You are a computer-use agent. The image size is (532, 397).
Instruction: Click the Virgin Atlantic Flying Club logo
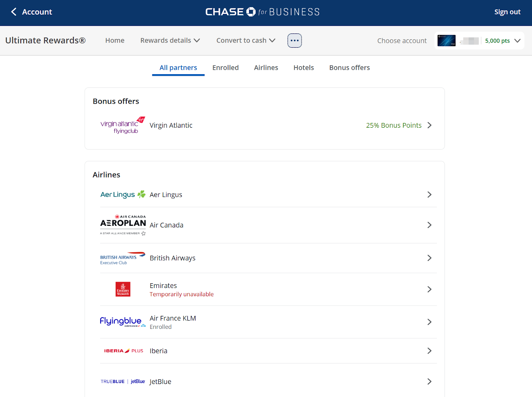coord(123,125)
